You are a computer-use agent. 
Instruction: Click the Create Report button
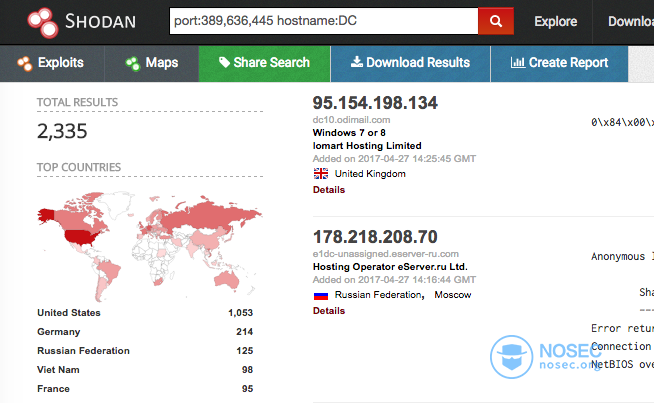pos(559,63)
